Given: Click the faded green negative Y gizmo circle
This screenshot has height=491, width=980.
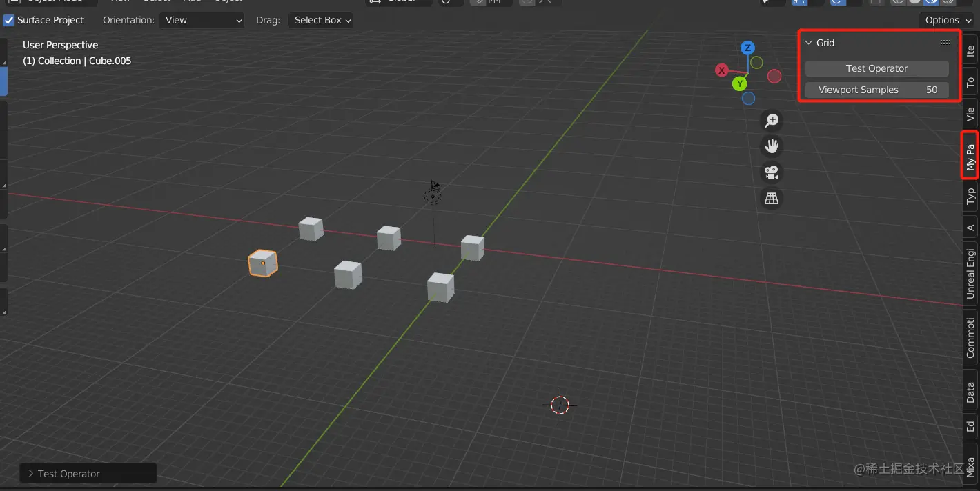Looking at the screenshot, I should coord(756,62).
